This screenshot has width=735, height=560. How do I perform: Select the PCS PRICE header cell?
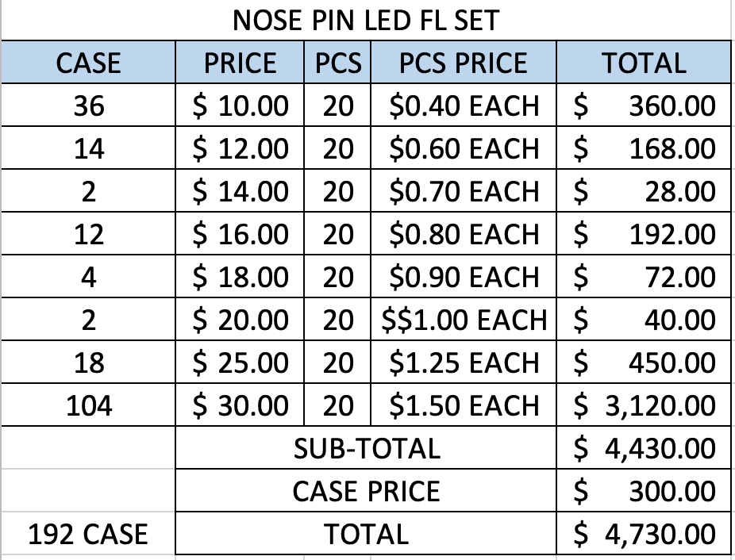pyautogui.click(x=464, y=63)
